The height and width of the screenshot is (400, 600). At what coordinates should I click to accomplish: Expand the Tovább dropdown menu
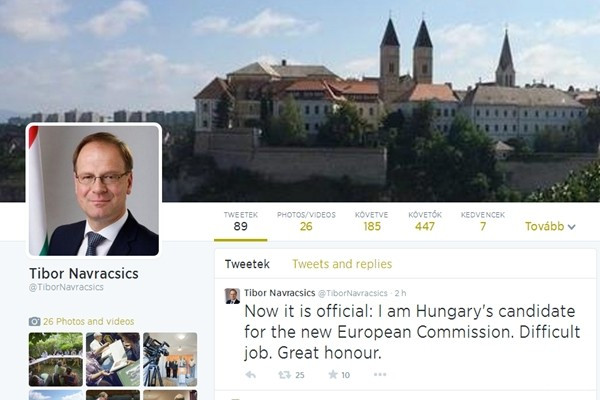[x=550, y=227]
